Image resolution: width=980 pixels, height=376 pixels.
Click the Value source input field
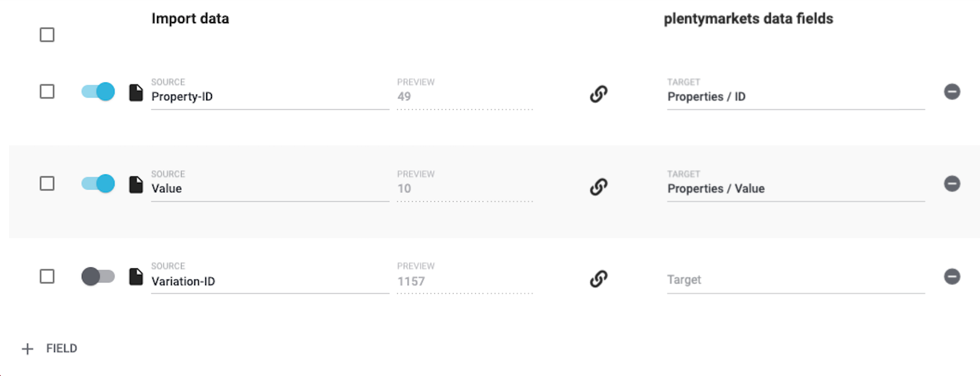tap(270, 189)
